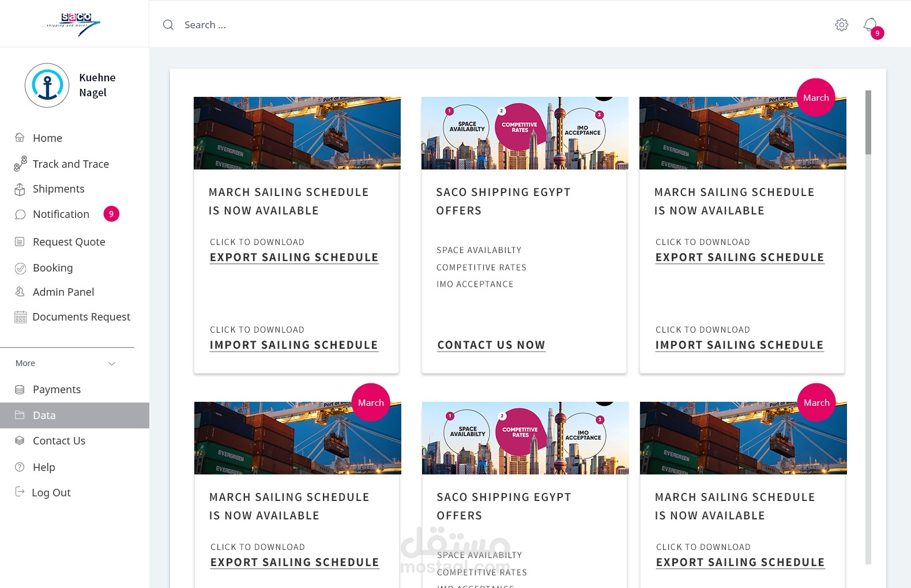Click the Home sidebar icon
Screen dimensions: 911x588
click(20, 138)
